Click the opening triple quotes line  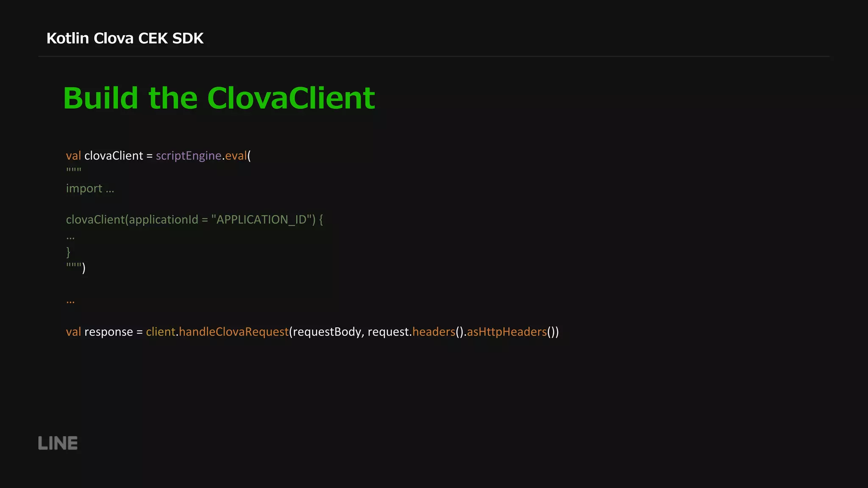click(74, 170)
